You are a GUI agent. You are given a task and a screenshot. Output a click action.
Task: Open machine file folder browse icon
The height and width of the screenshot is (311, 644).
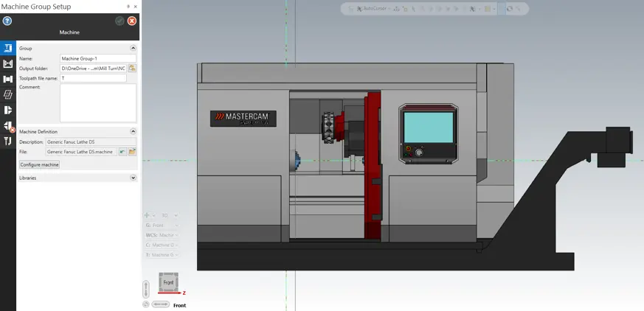[132, 152]
